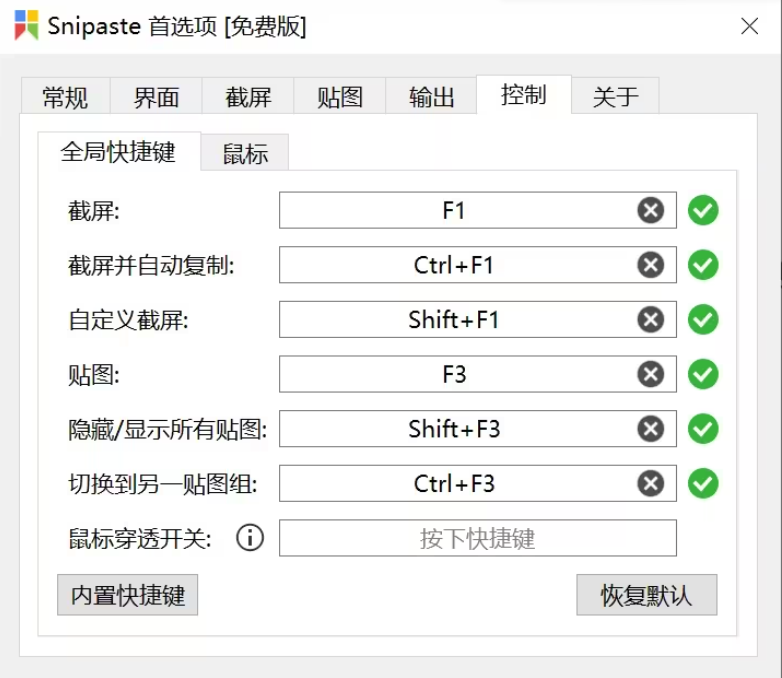Open the 关于 tab
The width and height of the screenshot is (782, 678).
(x=615, y=97)
